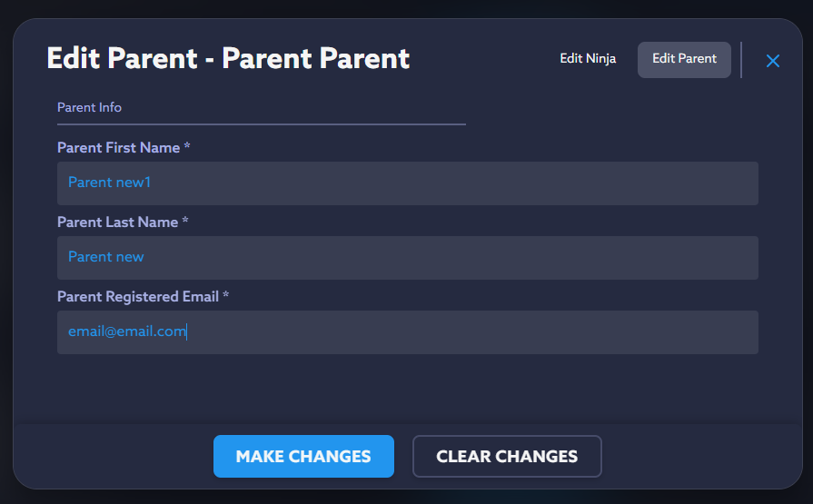
Task: Click the asterisk after Parent Last Name
Action: point(185,222)
